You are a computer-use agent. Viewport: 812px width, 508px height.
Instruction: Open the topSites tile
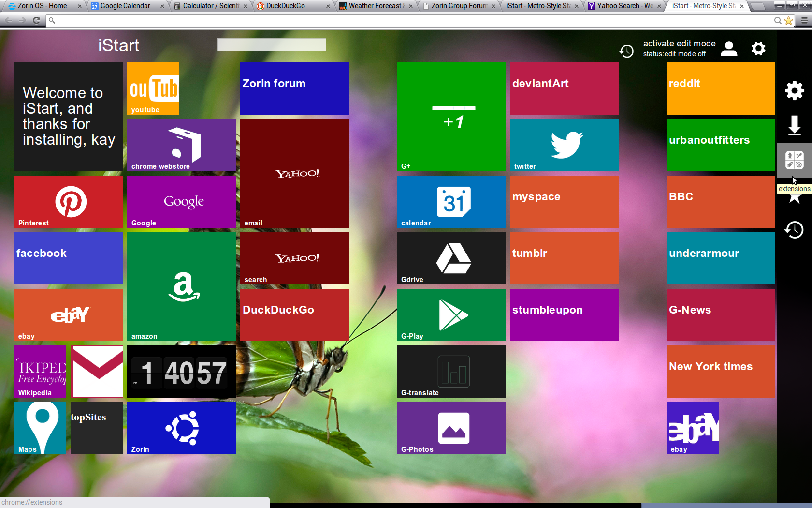97,428
